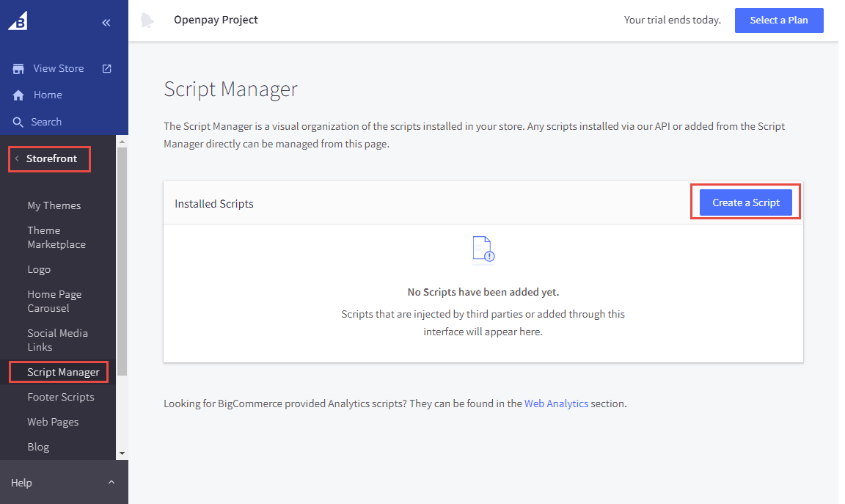This screenshot has height=504, width=845.
Task: Open Theme Marketplace menu item
Action: pos(56,237)
